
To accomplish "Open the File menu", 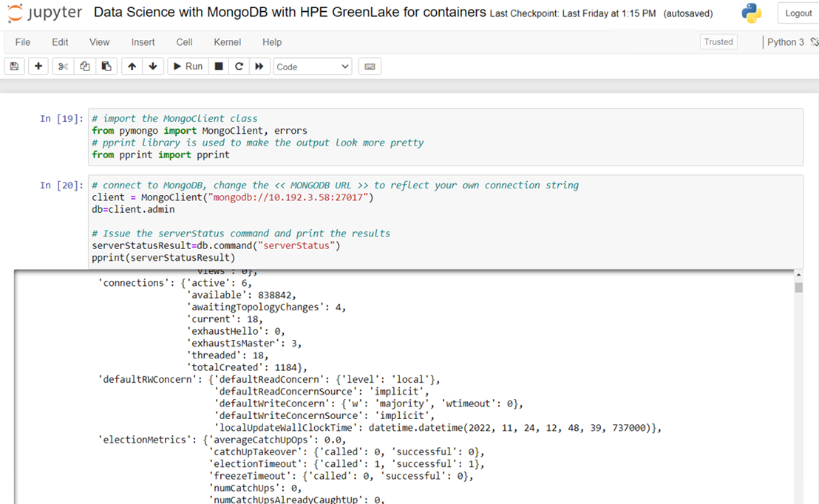I will tap(22, 42).
